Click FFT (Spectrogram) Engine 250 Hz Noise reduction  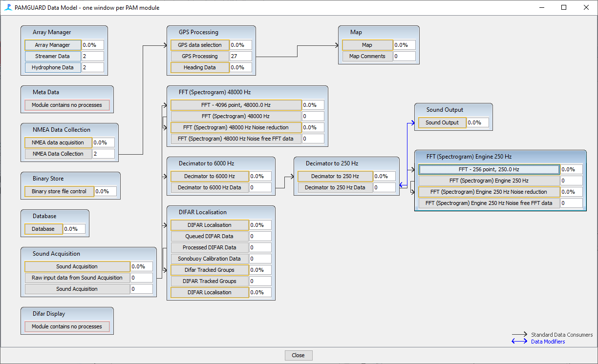click(489, 192)
